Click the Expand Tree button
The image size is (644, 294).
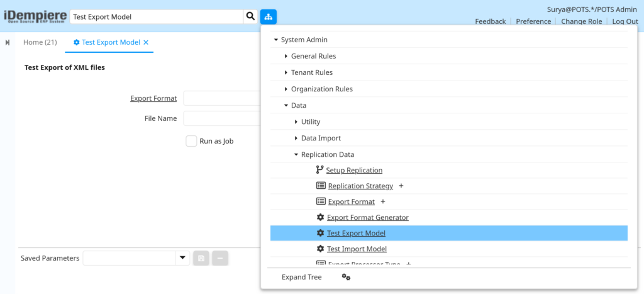(x=301, y=277)
